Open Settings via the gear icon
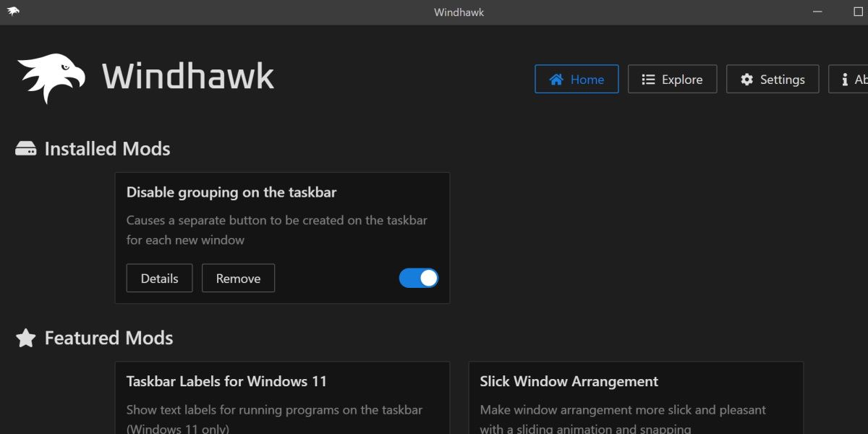The height and width of the screenshot is (434, 868). 746,80
